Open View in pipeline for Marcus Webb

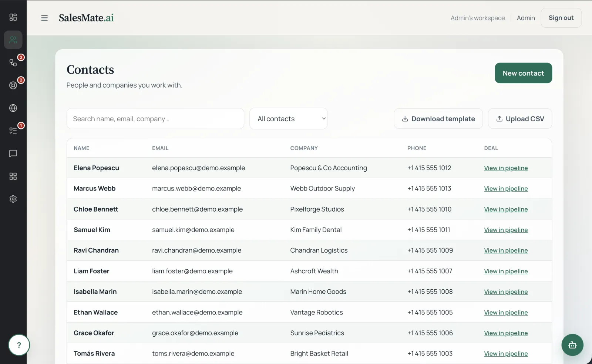coord(506,189)
